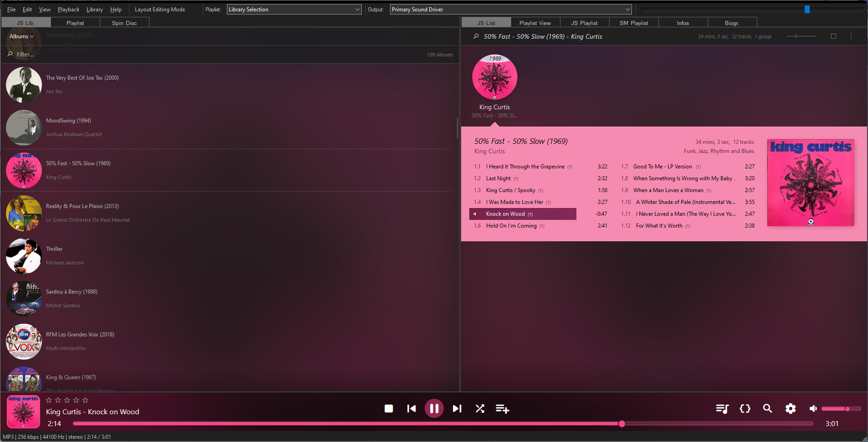The width and height of the screenshot is (868, 442).
Task: Toggle shuffle playback mode
Action: pyautogui.click(x=480, y=409)
